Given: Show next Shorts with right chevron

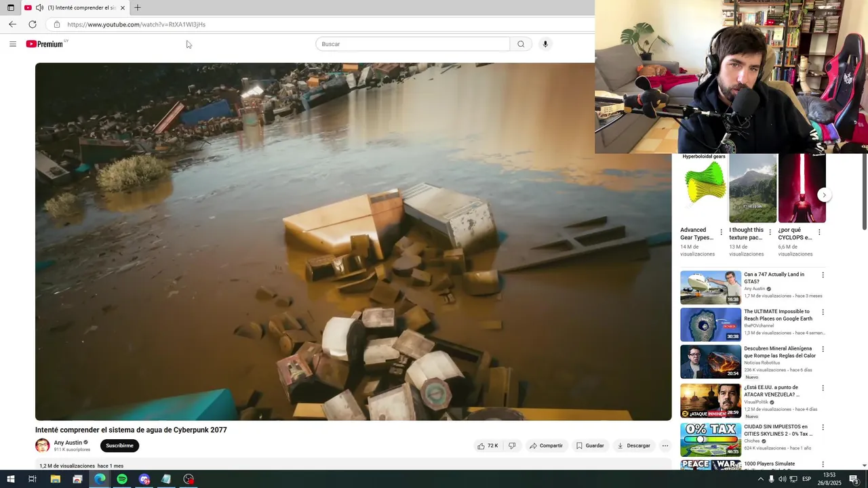Looking at the screenshot, I should [x=824, y=195].
